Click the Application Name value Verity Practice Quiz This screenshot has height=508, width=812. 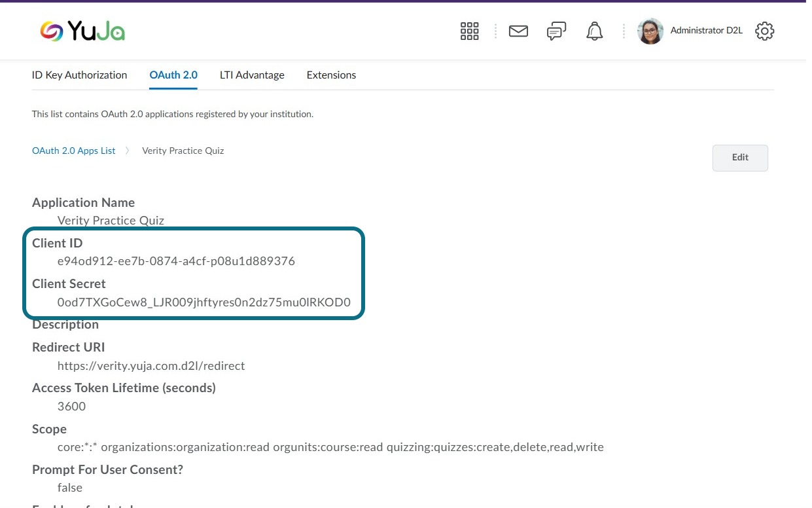[111, 221]
